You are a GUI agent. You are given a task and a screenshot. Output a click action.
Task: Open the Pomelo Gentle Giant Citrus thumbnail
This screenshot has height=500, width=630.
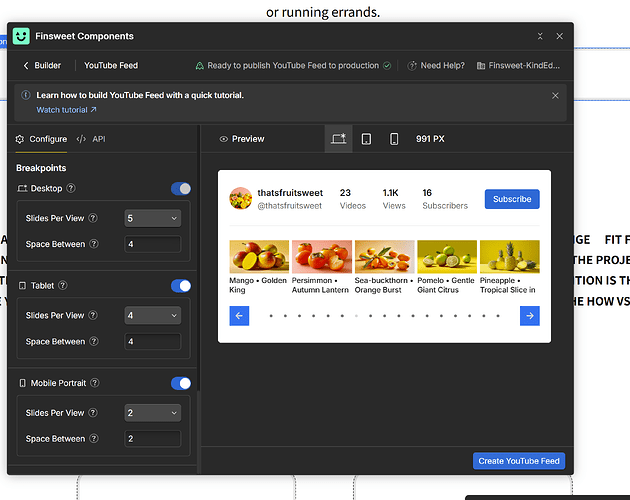tap(447, 256)
